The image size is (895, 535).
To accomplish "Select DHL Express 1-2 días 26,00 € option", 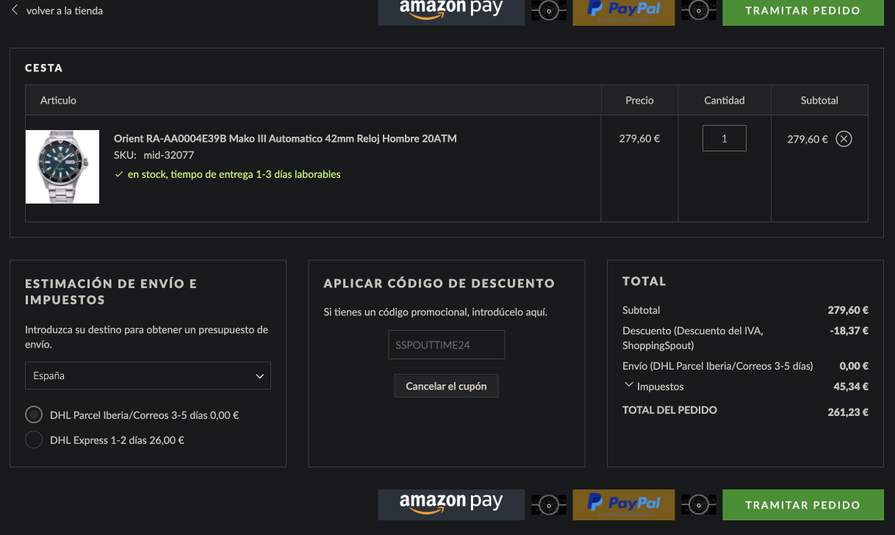I will pos(34,440).
